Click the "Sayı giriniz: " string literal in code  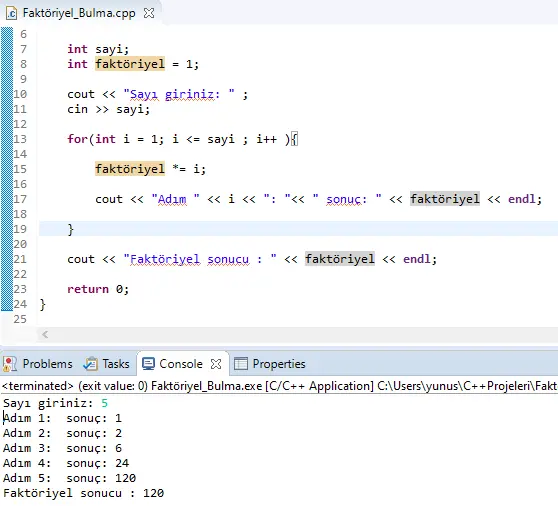coord(179,94)
